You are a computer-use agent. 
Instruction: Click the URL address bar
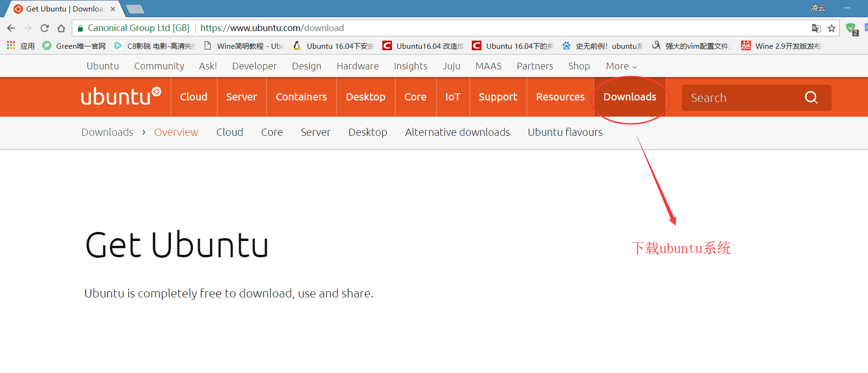pyautogui.click(x=431, y=28)
